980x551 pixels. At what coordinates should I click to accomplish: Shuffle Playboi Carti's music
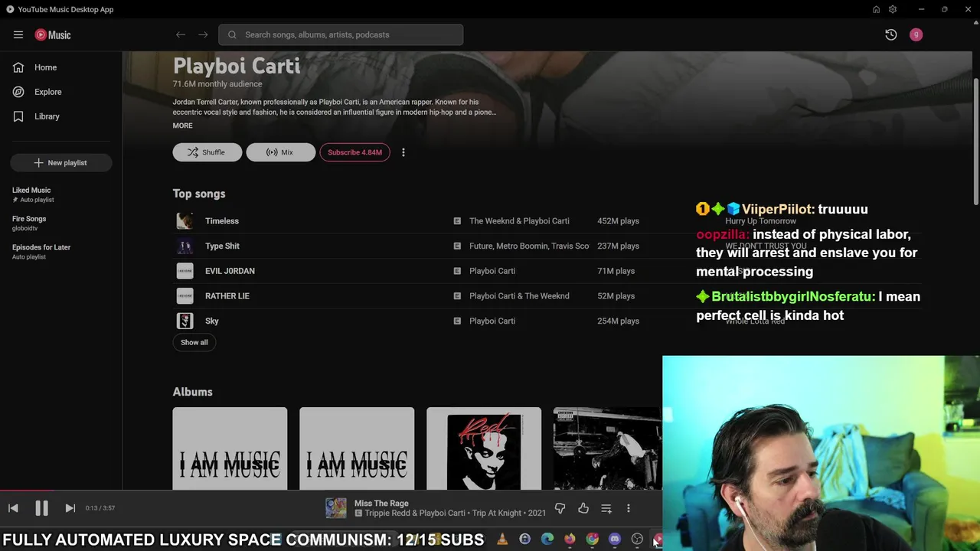click(207, 152)
